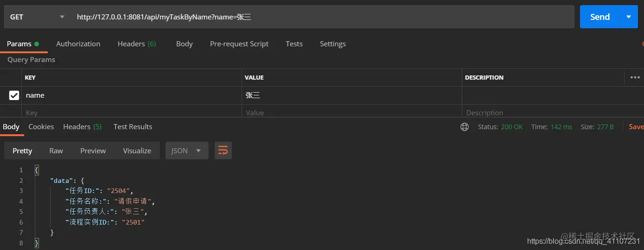644x250 pixels.
Task: Click the name key cell
Action: (132, 95)
